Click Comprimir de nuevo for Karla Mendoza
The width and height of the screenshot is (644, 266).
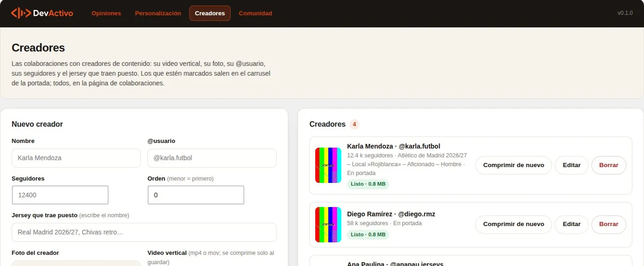point(513,165)
